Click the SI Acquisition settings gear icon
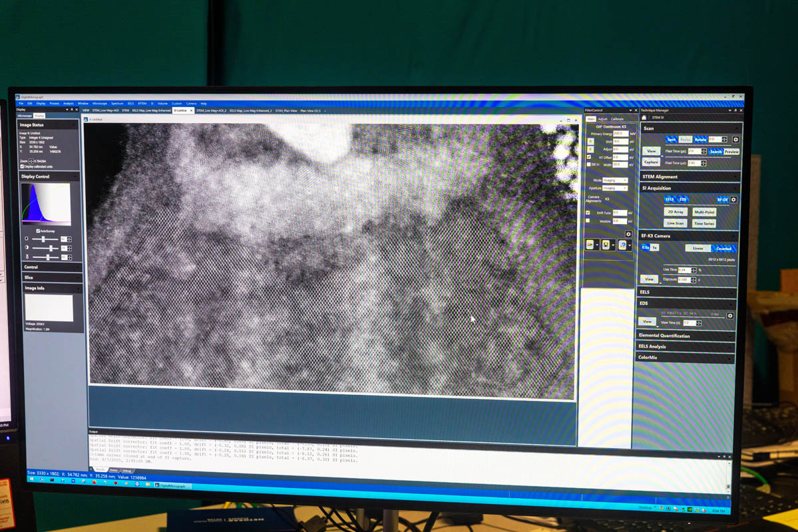798x532 pixels. (x=733, y=199)
